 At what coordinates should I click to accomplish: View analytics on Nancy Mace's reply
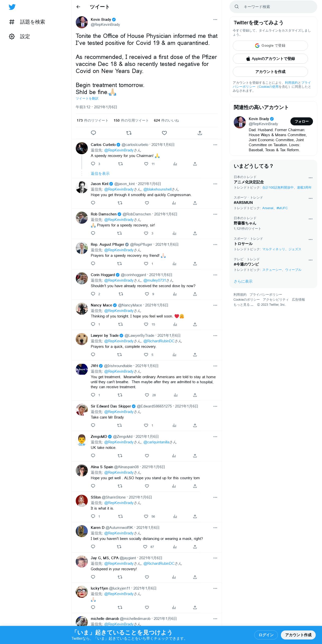pyautogui.click(x=175, y=324)
